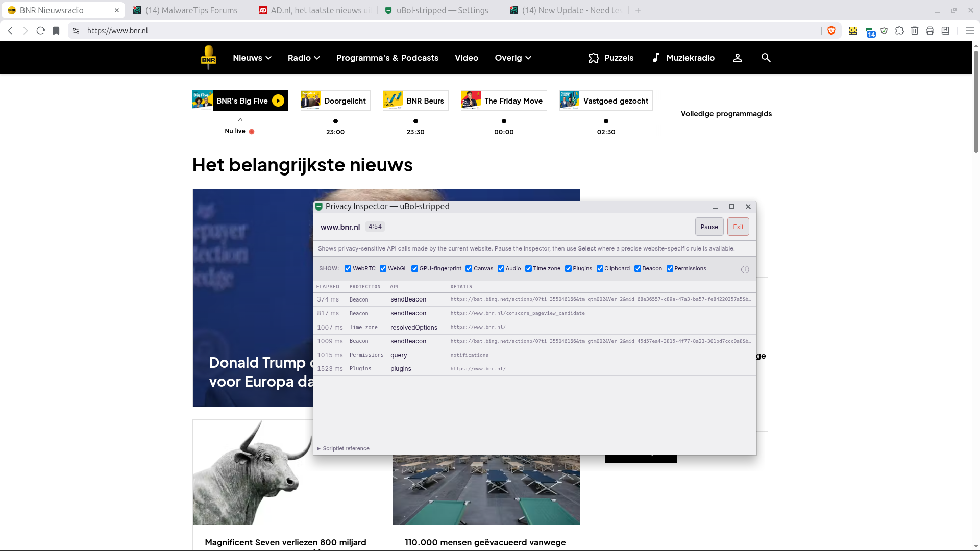Open the bookmarks book toolbar icon

tap(945, 31)
